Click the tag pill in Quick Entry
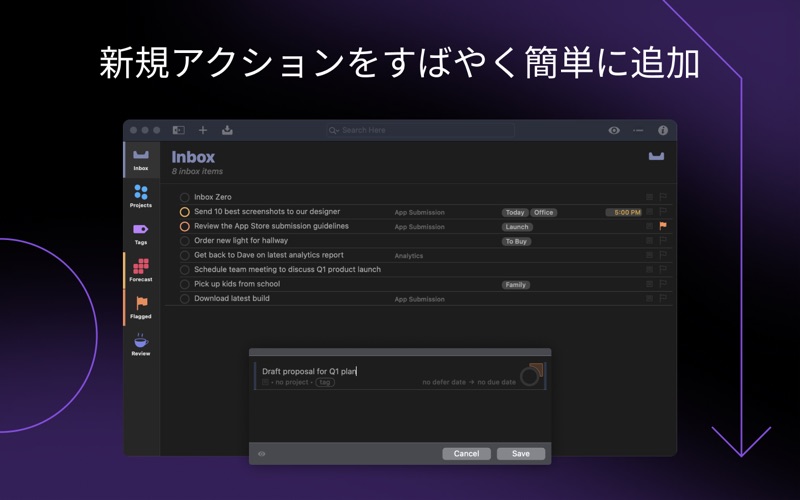800x500 pixels. pos(325,382)
